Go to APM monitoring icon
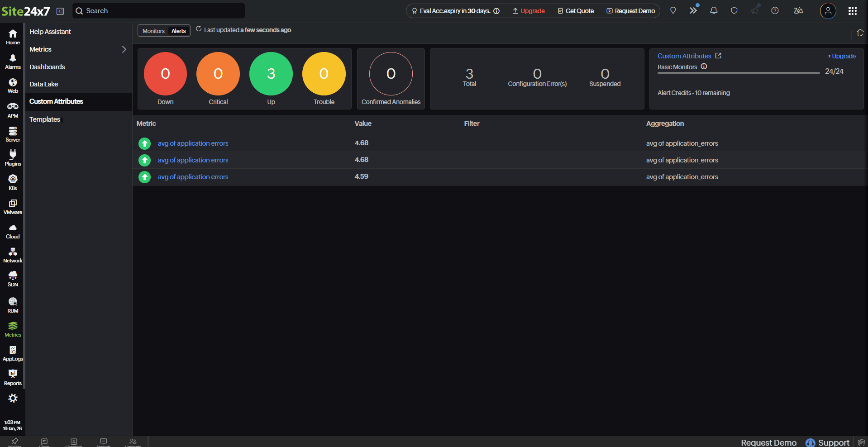The width and height of the screenshot is (868, 447). 13,110
